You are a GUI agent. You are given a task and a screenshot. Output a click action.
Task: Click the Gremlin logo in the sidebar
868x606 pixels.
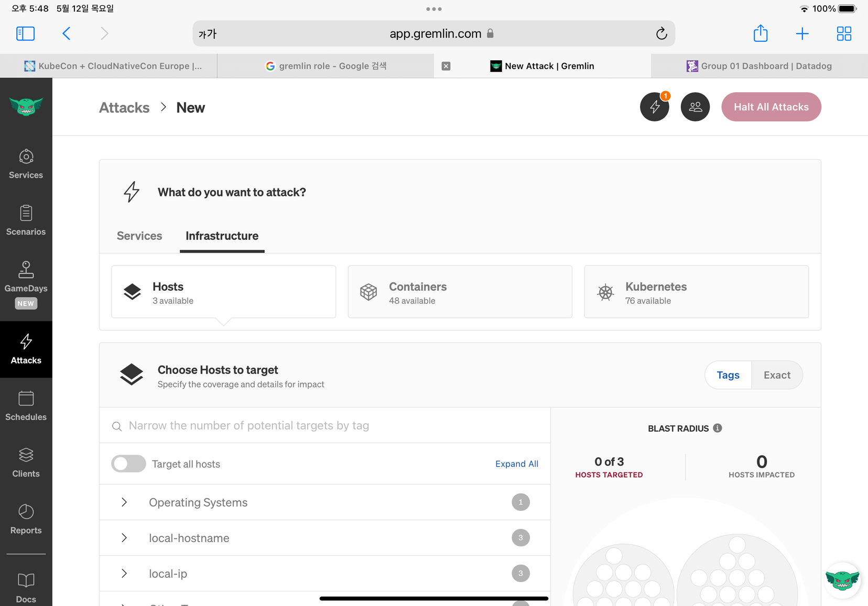[x=26, y=106]
